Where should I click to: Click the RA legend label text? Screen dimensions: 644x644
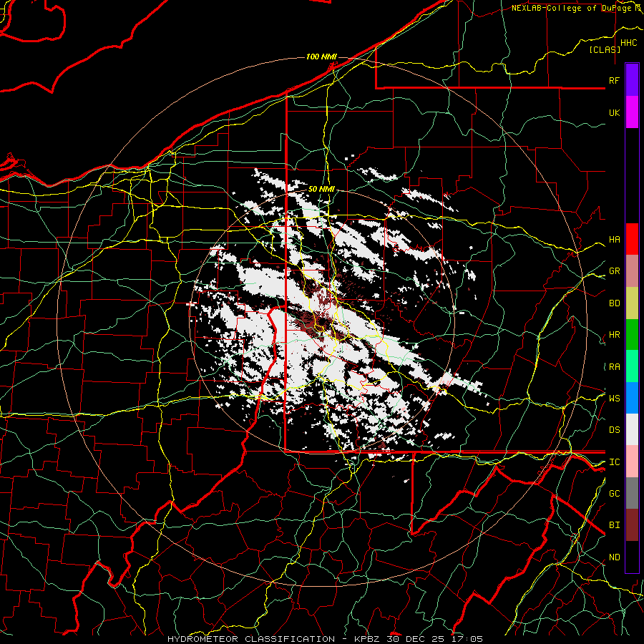click(x=614, y=367)
